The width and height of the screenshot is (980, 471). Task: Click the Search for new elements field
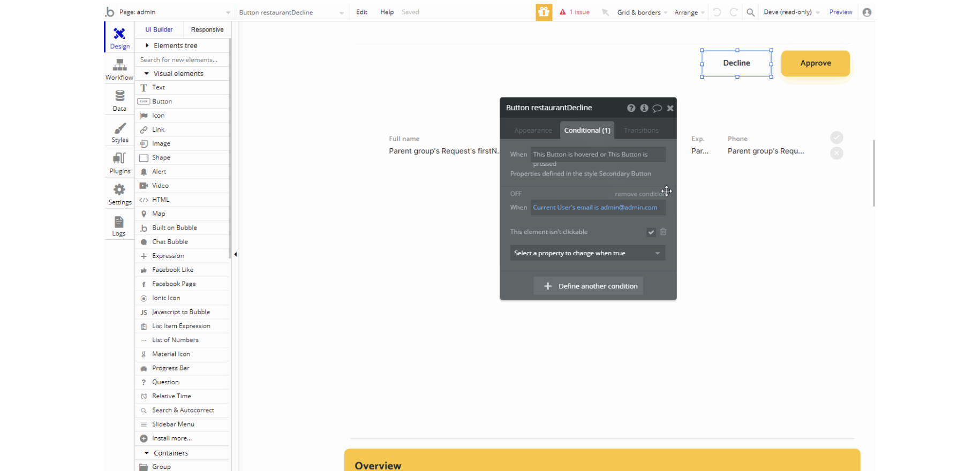point(182,60)
